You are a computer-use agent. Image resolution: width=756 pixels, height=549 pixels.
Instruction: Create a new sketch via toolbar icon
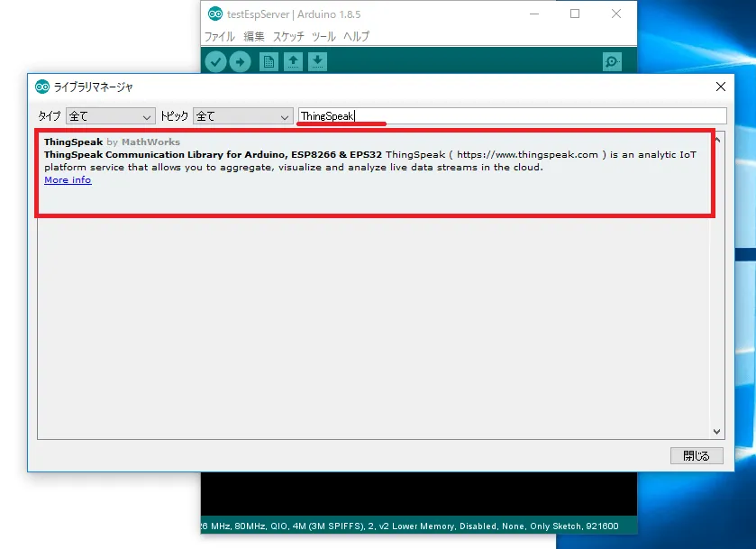tap(269, 61)
